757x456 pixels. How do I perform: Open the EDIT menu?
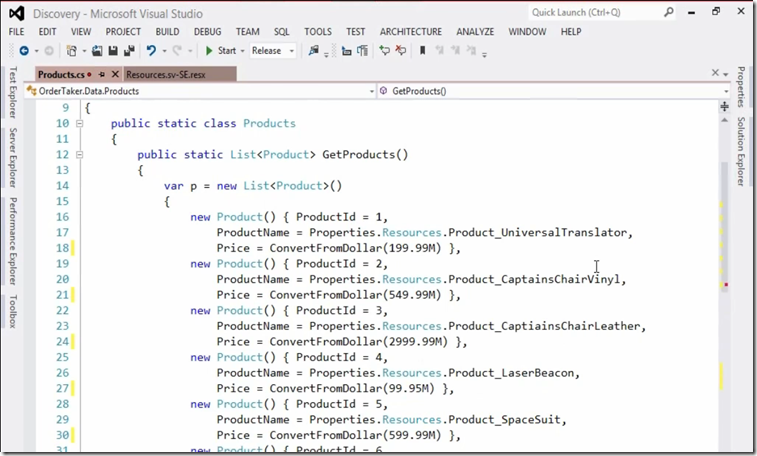pos(47,32)
